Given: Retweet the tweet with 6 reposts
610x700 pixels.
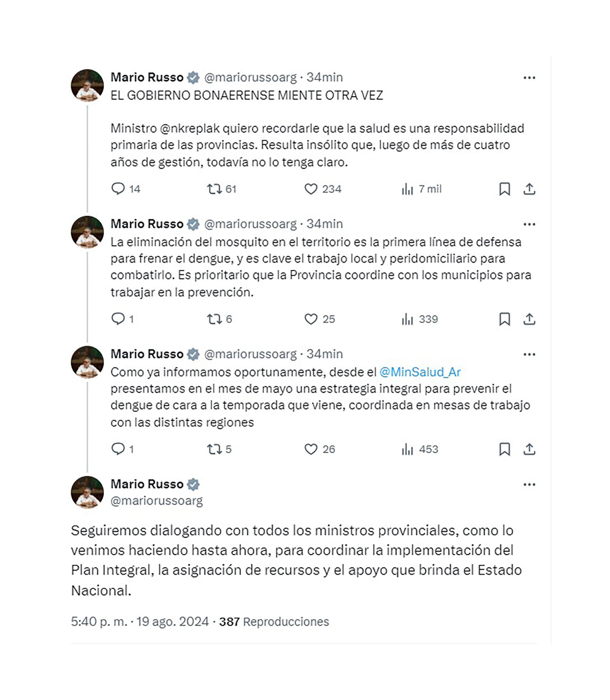Looking at the screenshot, I should tap(214, 319).
